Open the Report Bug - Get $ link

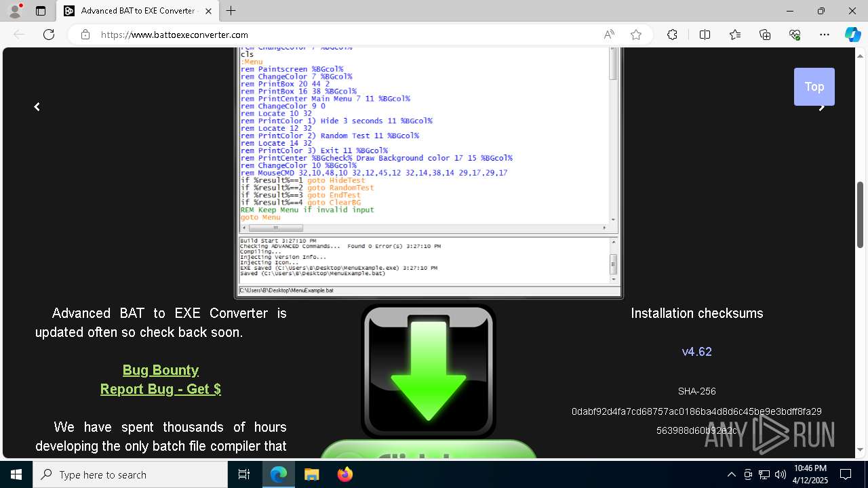(x=161, y=389)
